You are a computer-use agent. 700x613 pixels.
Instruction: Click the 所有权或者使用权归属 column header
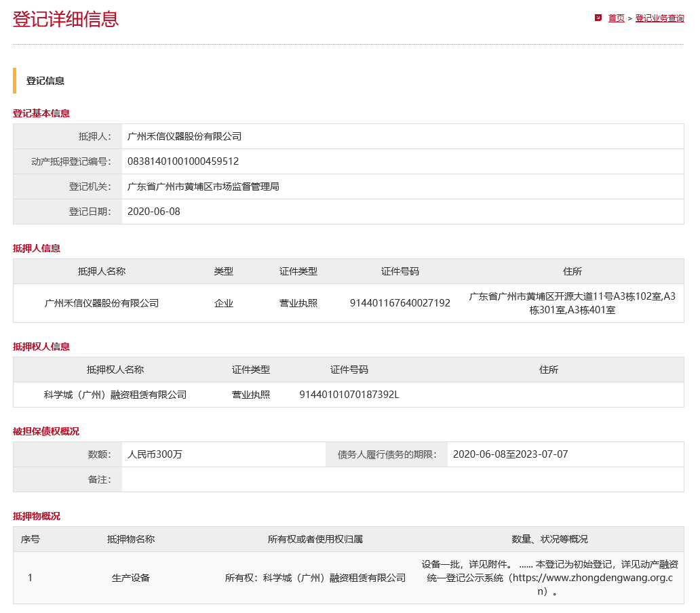[315, 539]
